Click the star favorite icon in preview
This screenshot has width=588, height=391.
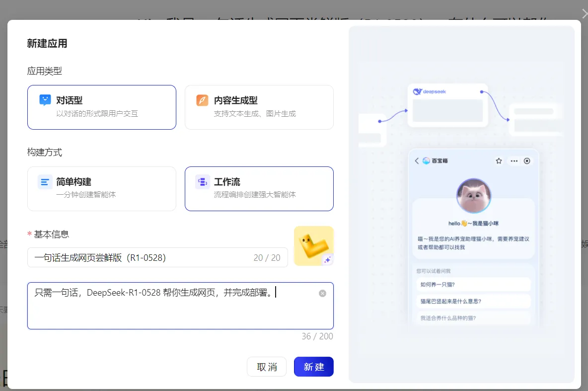click(499, 161)
